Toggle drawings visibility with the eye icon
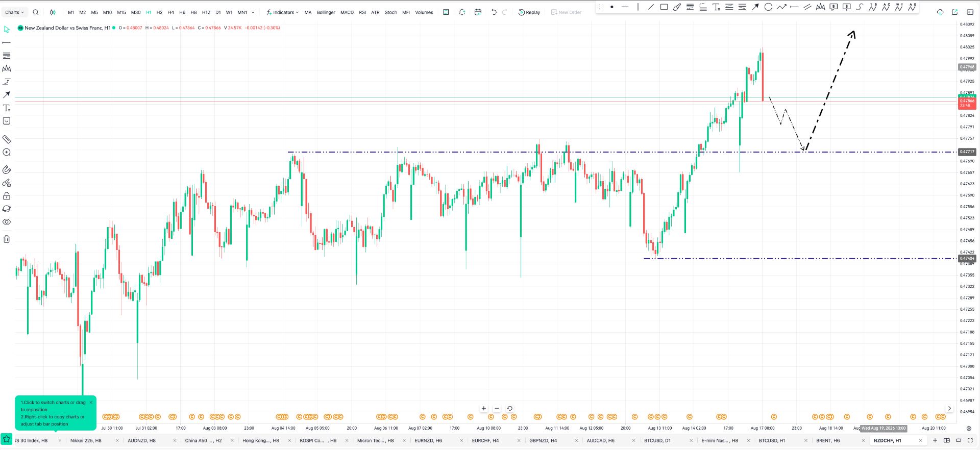 point(7,222)
